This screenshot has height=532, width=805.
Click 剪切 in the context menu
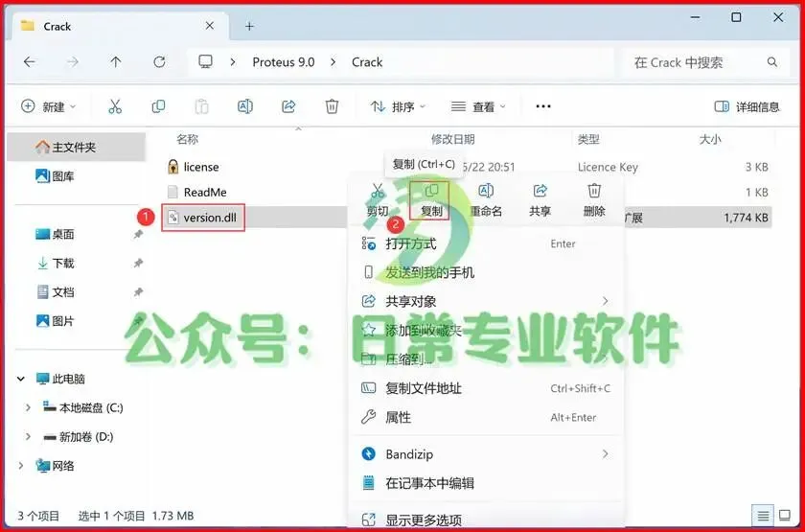tap(378, 199)
